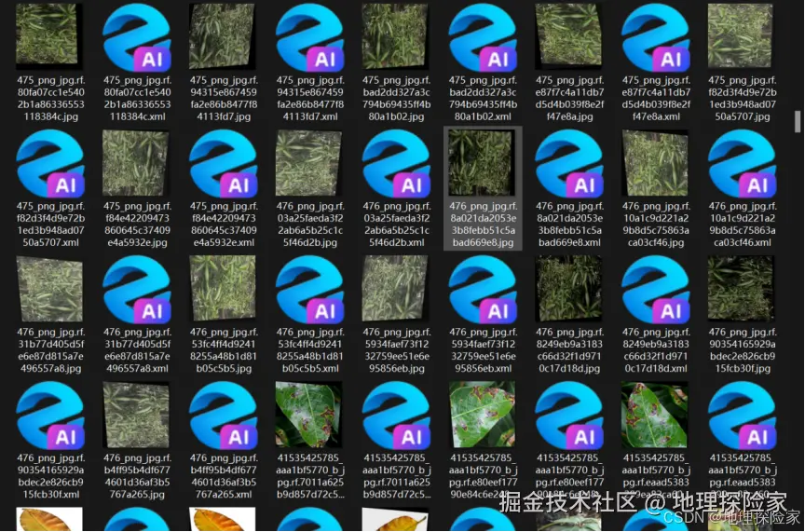
Task: Select the icon of 476 b4ff95b4df677 .xml
Action: point(224,416)
